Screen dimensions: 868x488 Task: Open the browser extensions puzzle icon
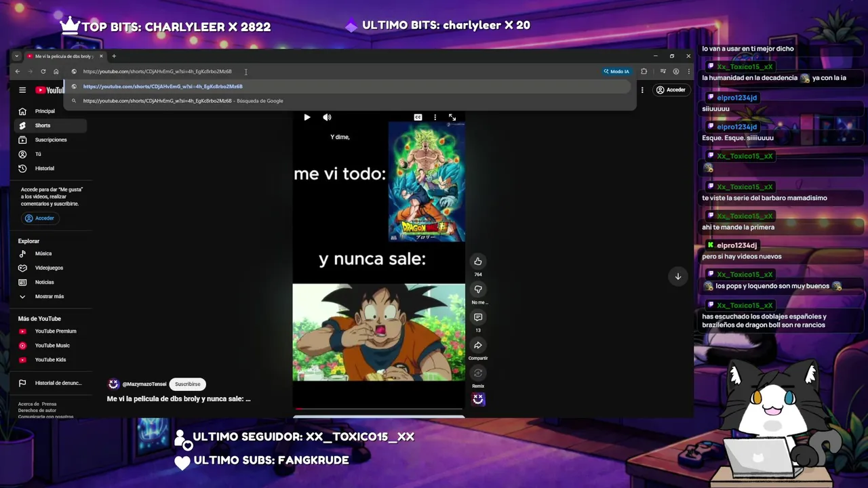(x=644, y=71)
